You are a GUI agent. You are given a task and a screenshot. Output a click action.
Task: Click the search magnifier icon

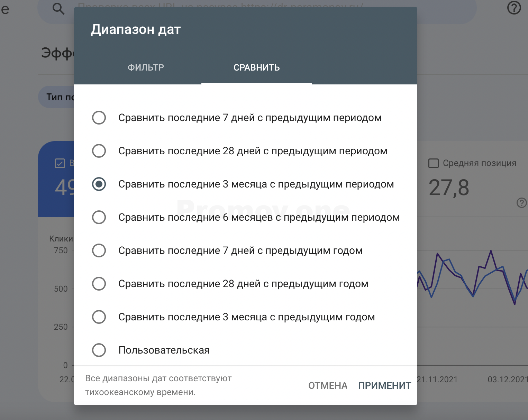58,9
